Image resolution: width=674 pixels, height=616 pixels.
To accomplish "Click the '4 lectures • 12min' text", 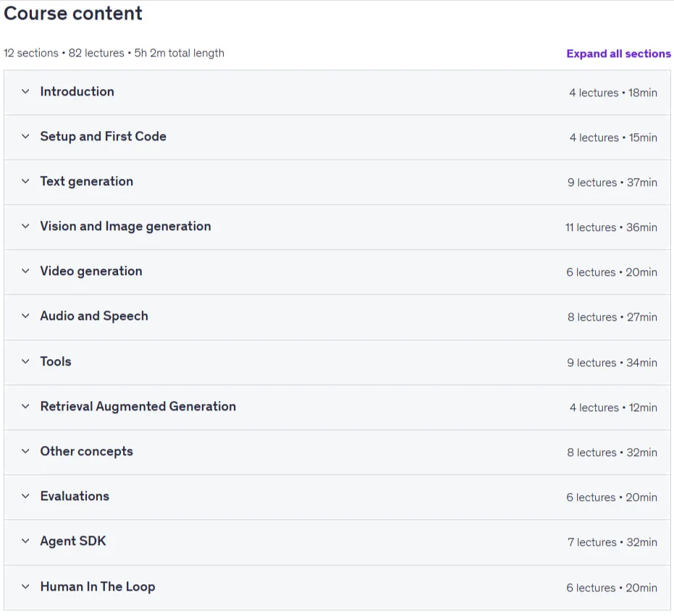I will coord(613,408).
